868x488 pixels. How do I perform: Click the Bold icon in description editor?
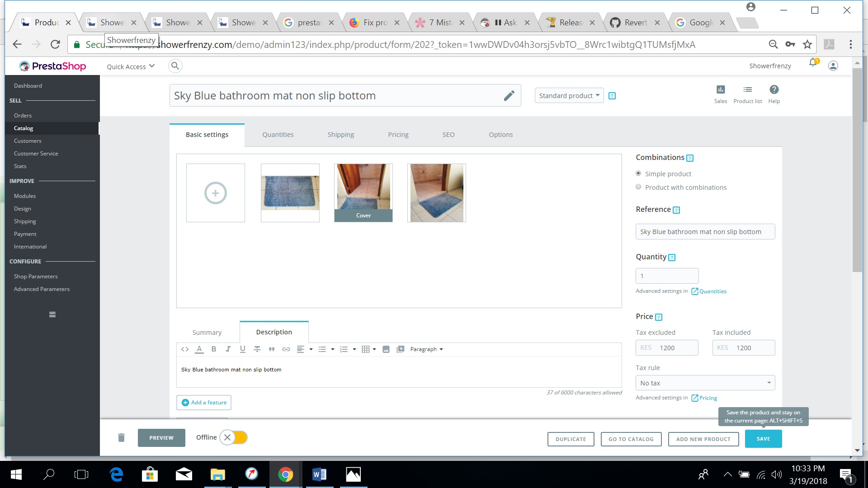(x=214, y=349)
